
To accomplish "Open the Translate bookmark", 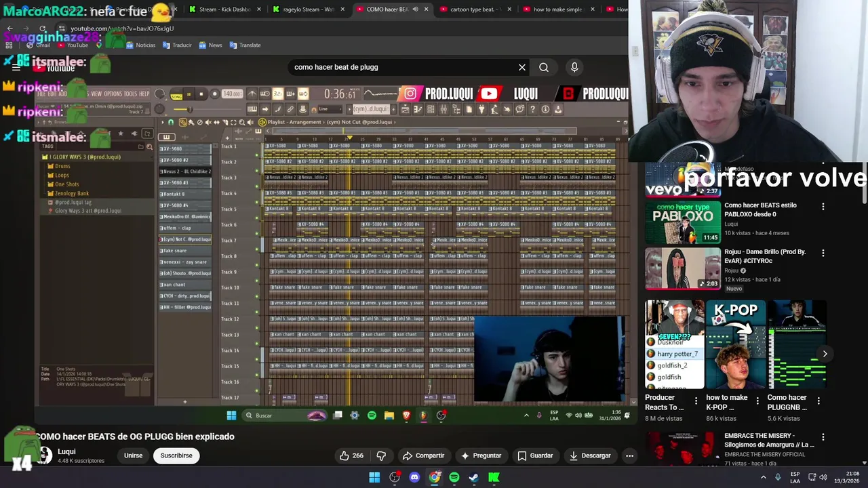I will click(x=245, y=45).
